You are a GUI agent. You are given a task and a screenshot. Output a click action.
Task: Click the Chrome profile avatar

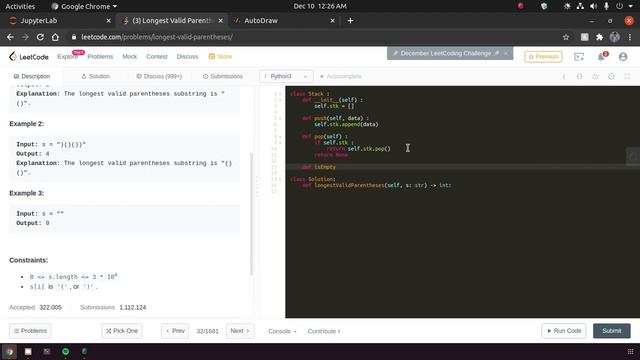tap(615, 37)
